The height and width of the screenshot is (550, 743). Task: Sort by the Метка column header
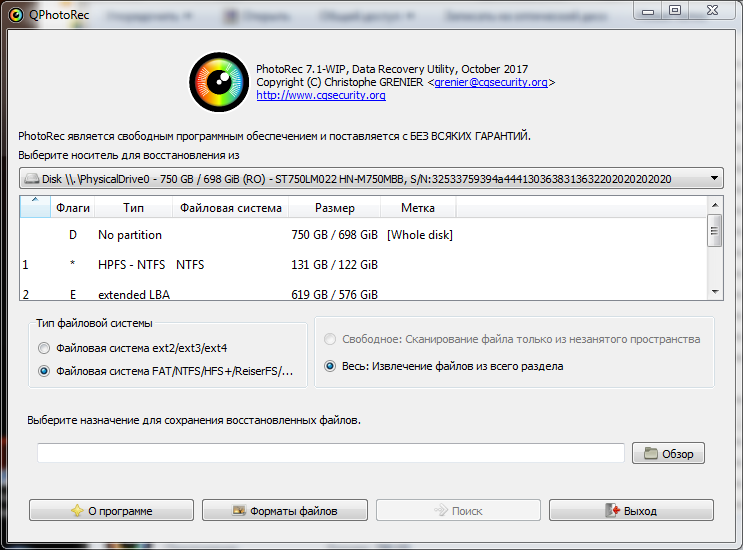point(418,208)
